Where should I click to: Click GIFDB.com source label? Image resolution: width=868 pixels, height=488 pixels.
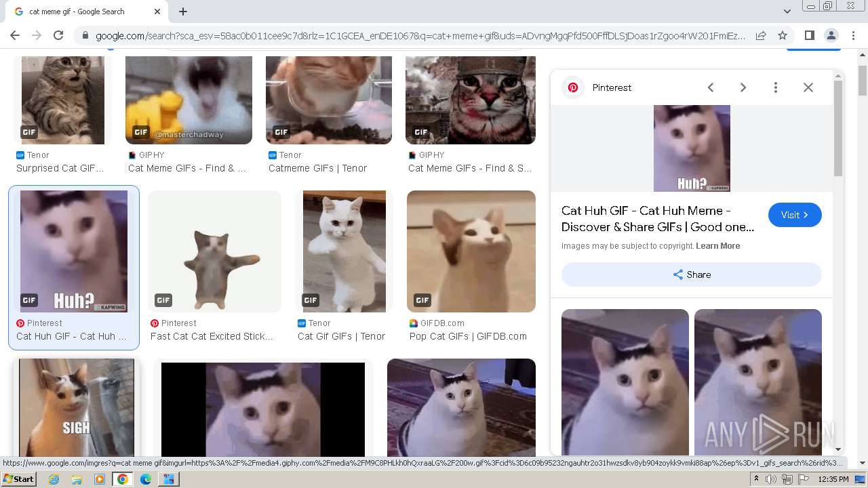pyautogui.click(x=442, y=323)
